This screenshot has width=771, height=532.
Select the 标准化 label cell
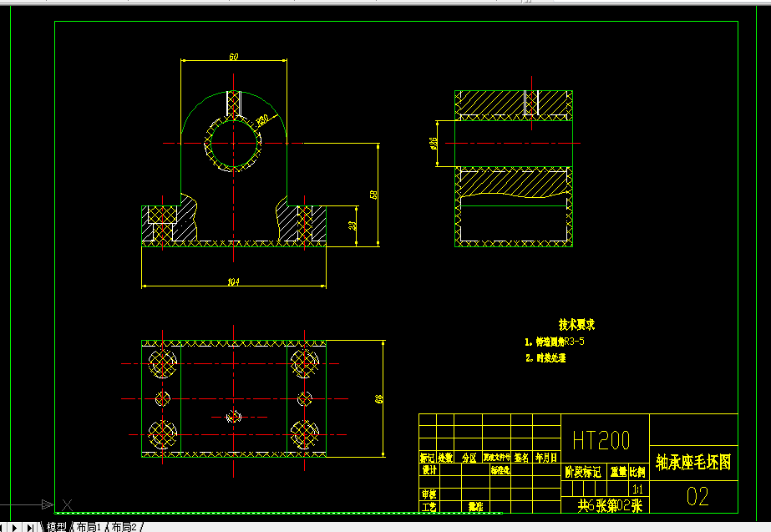(500, 470)
